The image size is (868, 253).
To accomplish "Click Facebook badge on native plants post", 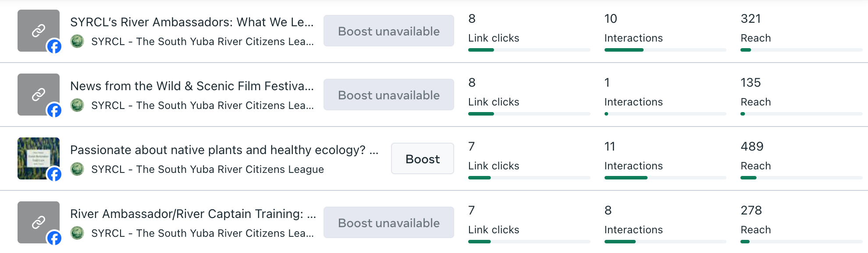I will pos(54,174).
